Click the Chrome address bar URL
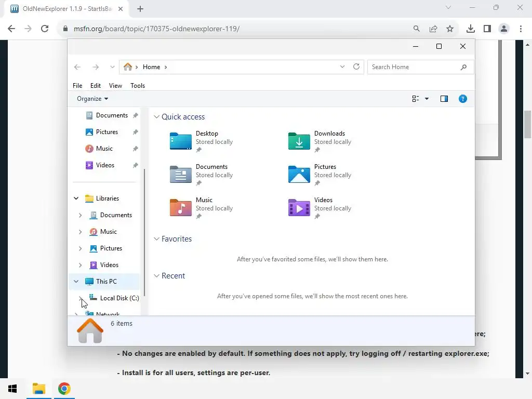This screenshot has width=532, height=399. [156, 29]
